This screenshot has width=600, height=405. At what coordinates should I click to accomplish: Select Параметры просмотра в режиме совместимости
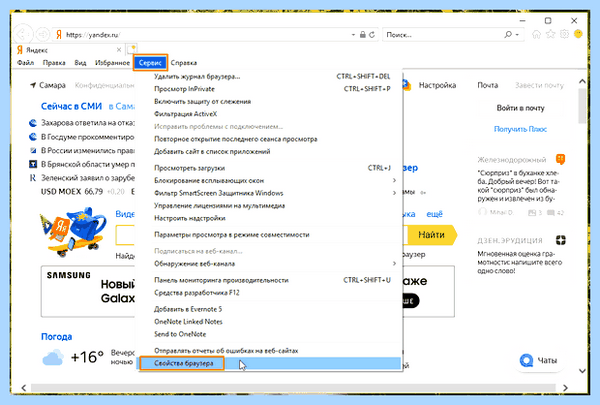point(270,235)
